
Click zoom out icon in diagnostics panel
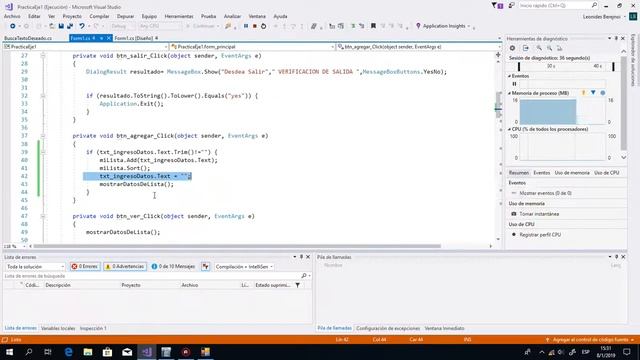(x=549, y=48)
